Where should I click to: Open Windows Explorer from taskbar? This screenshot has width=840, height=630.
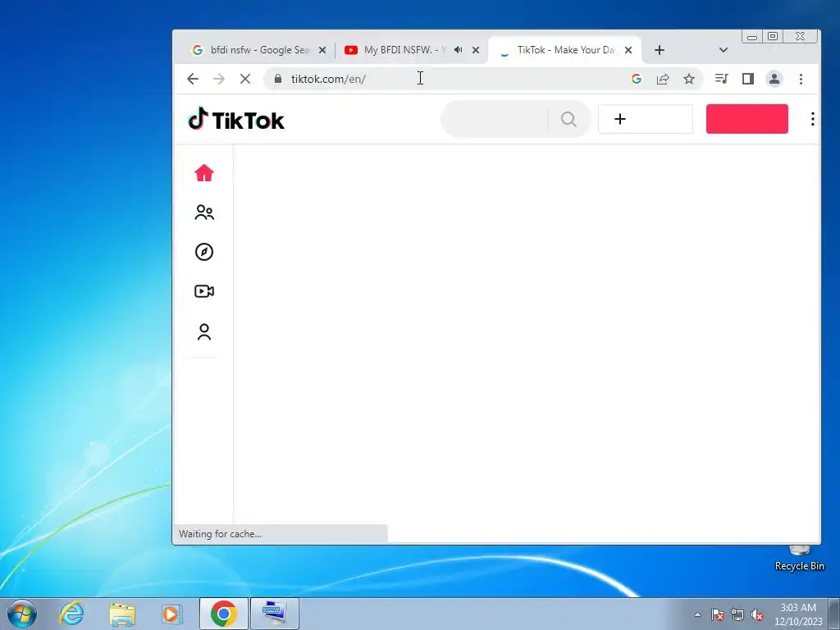click(x=122, y=614)
